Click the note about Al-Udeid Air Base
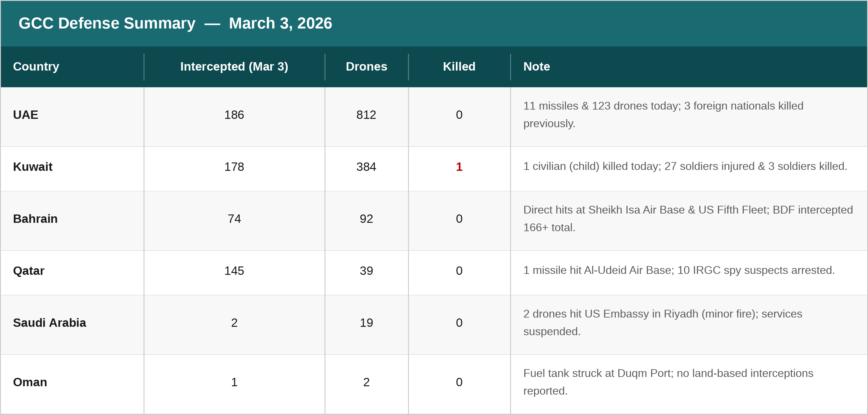The height and width of the screenshot is (415, 868). (679, 270)
